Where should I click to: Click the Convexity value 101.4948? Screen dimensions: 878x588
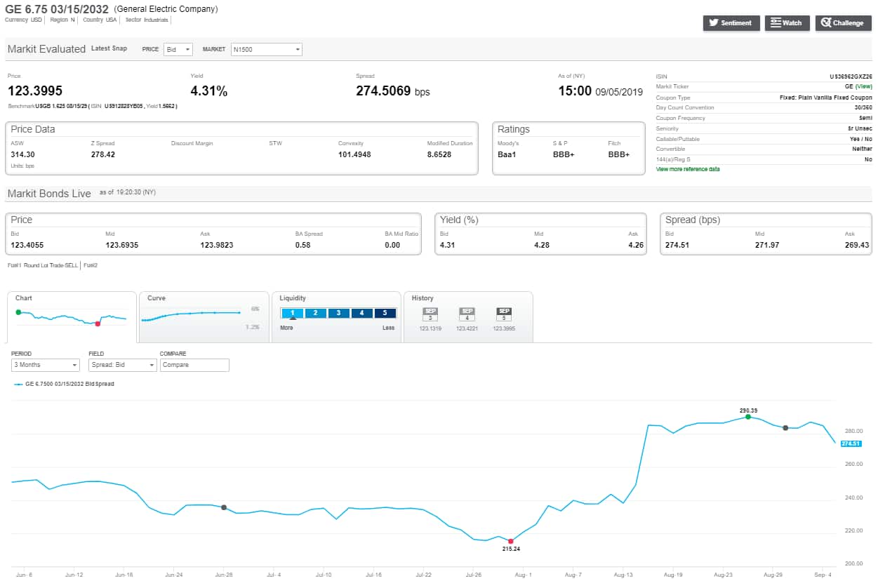(354, 154)
